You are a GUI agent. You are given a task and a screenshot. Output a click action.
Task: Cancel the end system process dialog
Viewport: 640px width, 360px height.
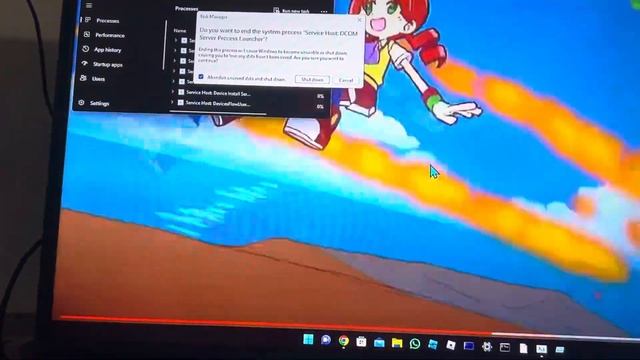coord(346,80)
